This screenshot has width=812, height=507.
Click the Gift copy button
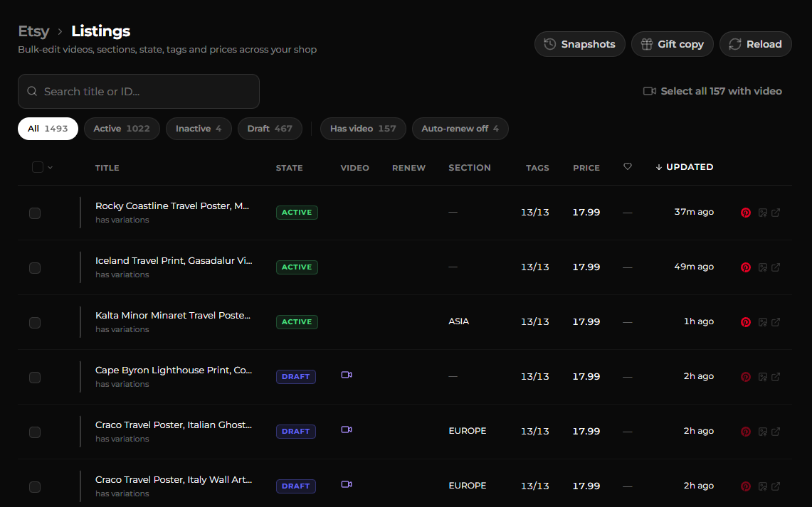pyautogui.click(x=673, y=45)
